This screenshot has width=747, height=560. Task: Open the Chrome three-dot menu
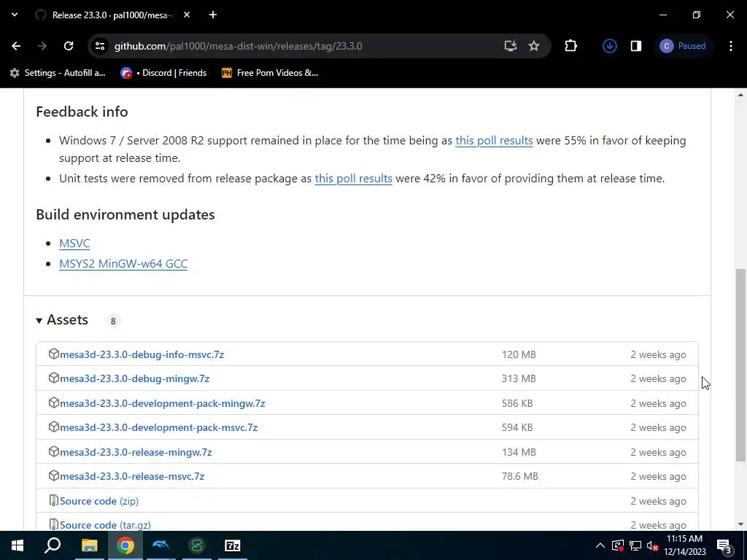click(730, 46)
